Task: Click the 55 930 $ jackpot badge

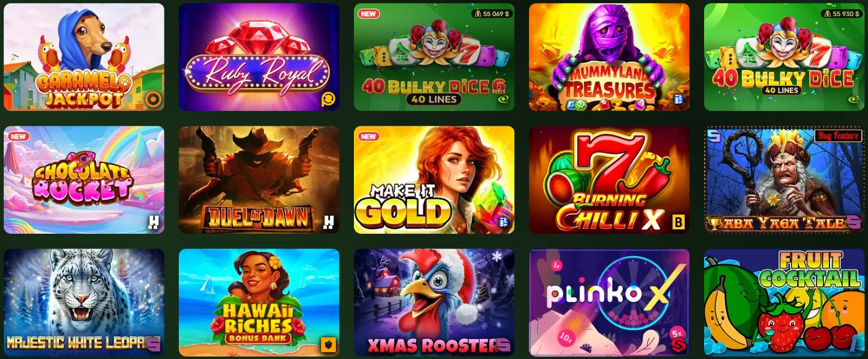Action: coord(841,14)
